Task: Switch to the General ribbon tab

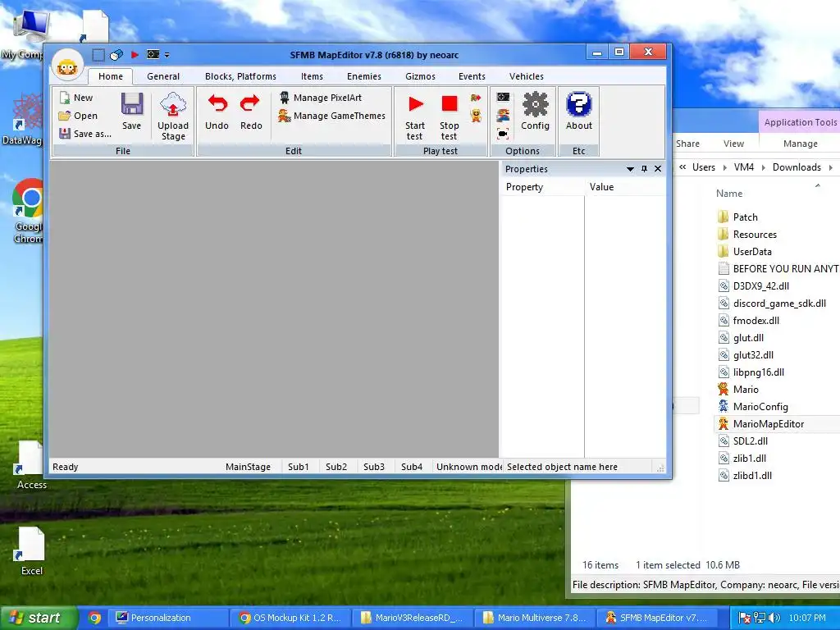Action: (x=163, y=76)
